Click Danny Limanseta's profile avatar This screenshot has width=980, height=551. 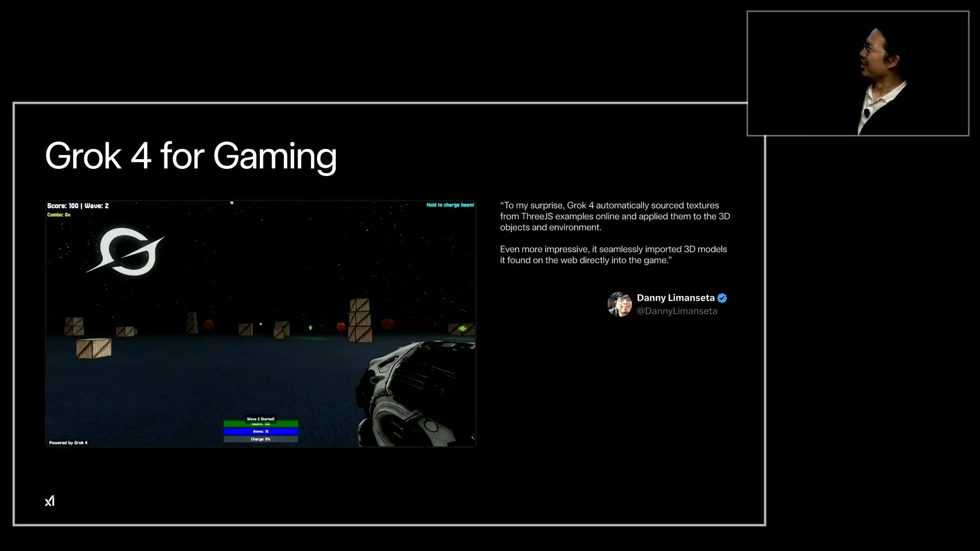(x=620, y=305)
